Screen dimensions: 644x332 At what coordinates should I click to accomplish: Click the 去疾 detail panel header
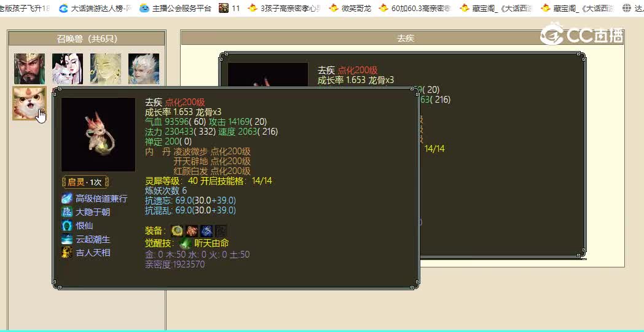tap(402, 39)
